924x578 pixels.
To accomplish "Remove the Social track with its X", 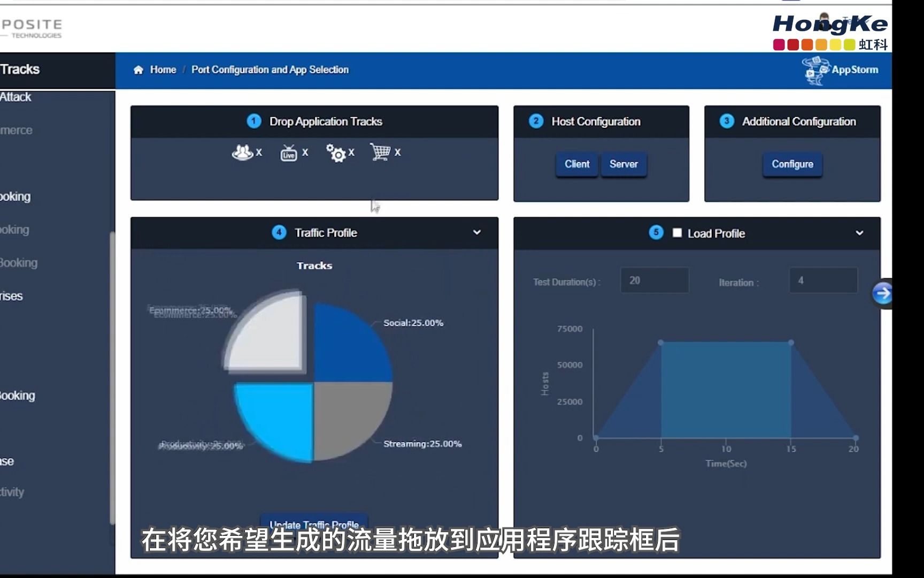I will coord(259,152).
